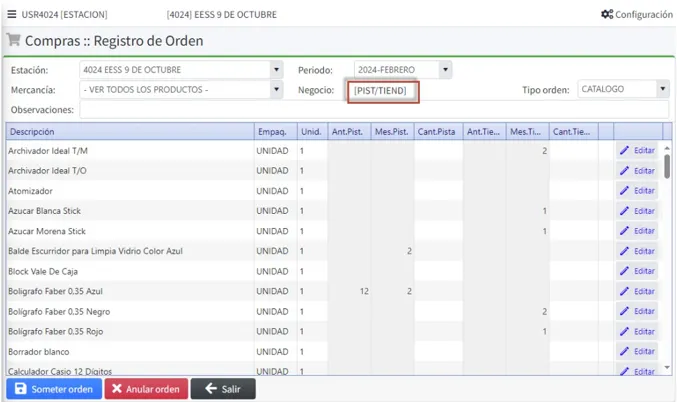Click the Negocio [PIST/TIEND] value
Viewport: 677px width, 402px height.
point(380,91)
